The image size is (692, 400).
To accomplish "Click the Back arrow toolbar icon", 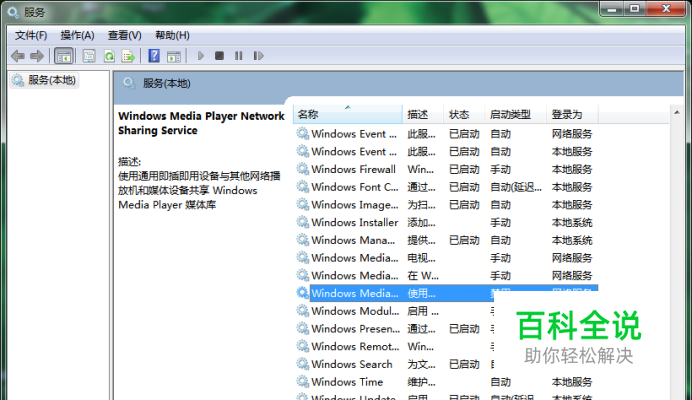I will 18,56.
